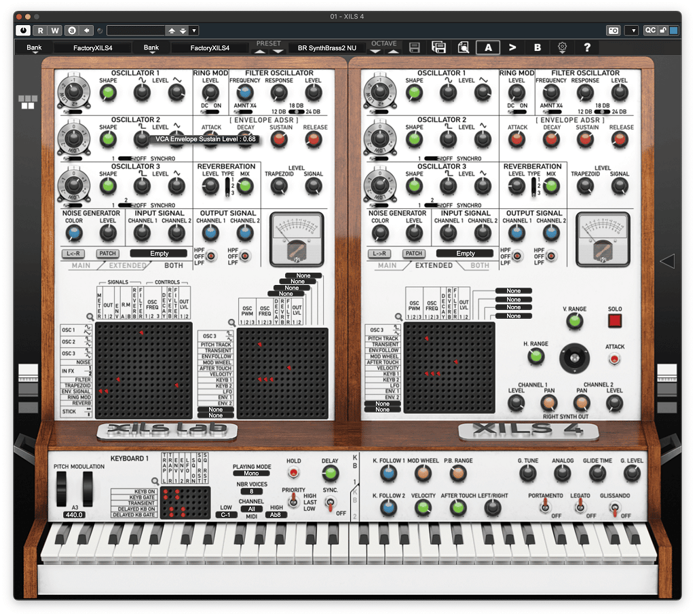
Task: Open the Channel All MIDI selector
Action: click(251, 509)
